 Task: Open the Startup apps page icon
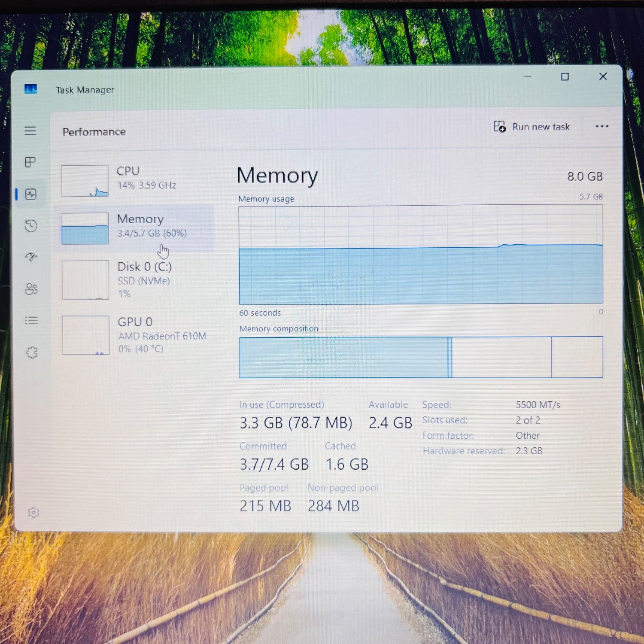click(31, 257)
